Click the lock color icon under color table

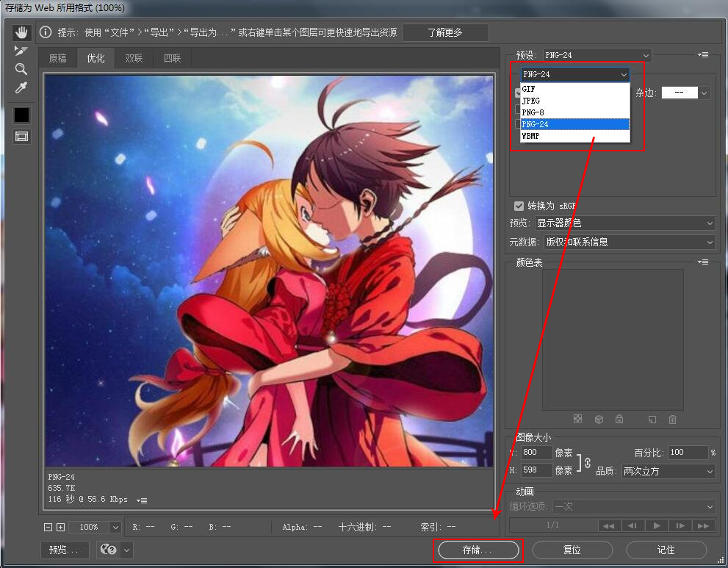click(x=619, y=419)
